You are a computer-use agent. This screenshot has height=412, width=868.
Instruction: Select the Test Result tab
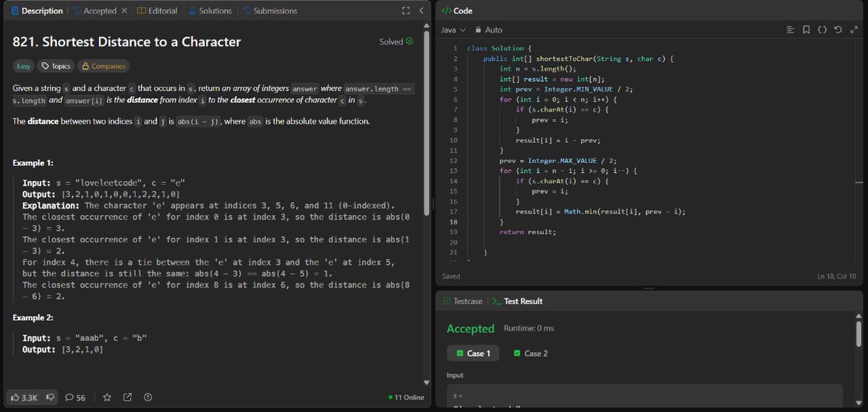[x=517, y=301]
